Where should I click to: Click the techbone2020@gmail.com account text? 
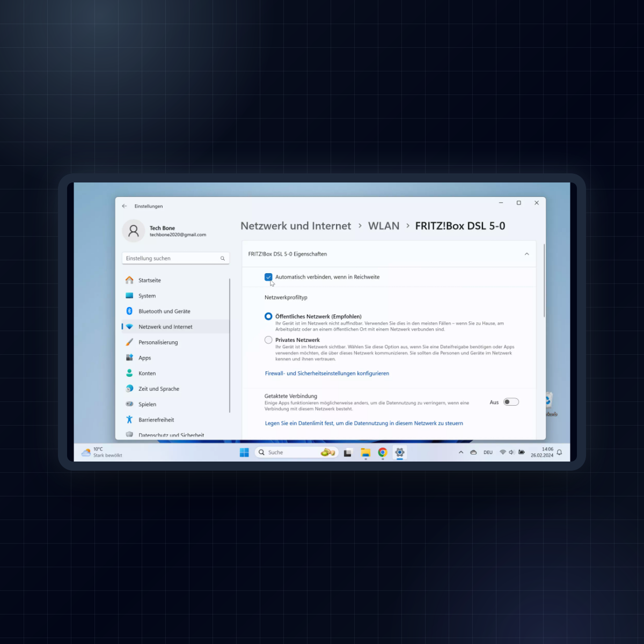click(x=178, y=235)
